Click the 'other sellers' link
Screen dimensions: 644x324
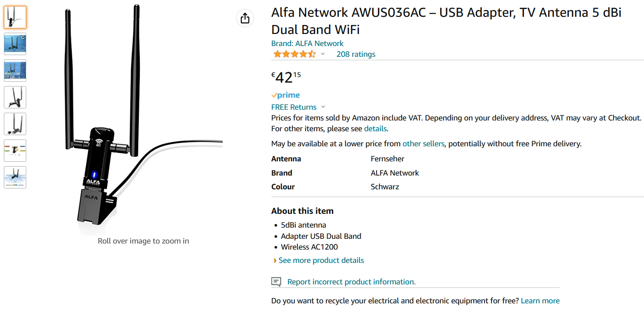pyautogui.click(x=423, y=144)
